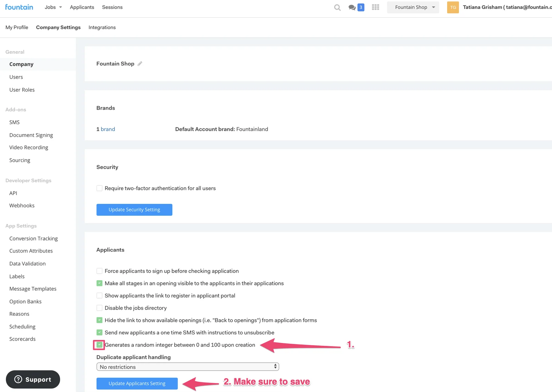Open Users in the sidebar
The width and height of the screenshot is (552, 392).
[16, 77]
